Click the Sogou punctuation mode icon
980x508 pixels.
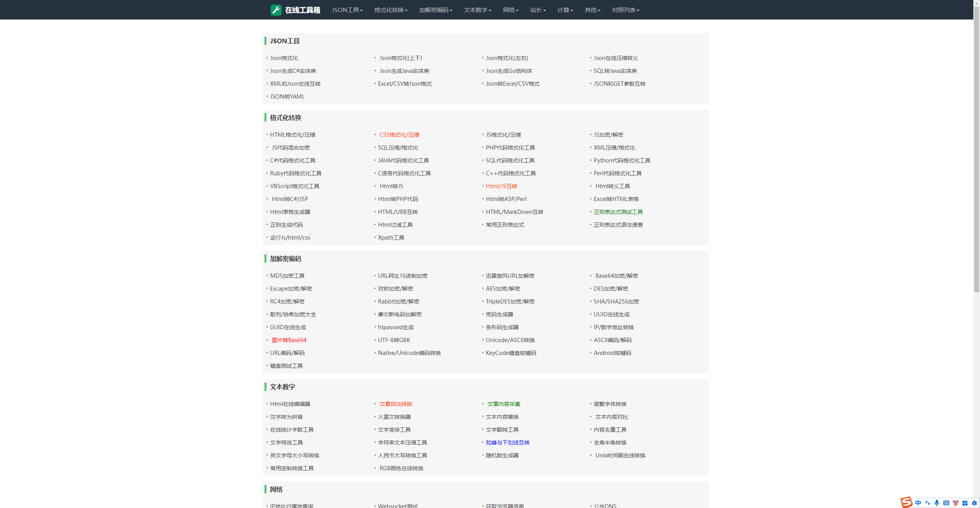927,503
